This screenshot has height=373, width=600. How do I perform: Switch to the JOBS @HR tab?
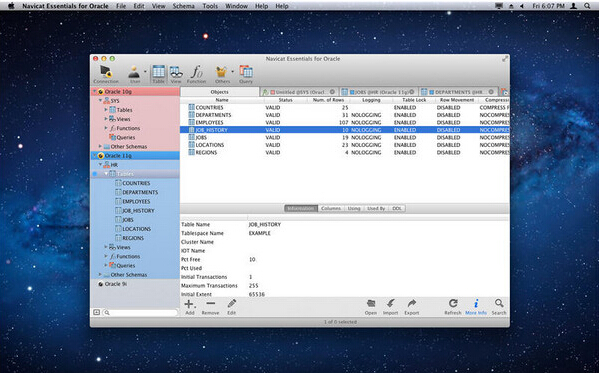point(378,92)
